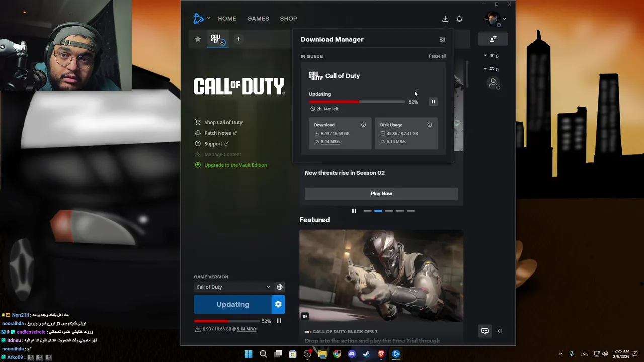Open Microsoft Store from the taskbar

292,354
